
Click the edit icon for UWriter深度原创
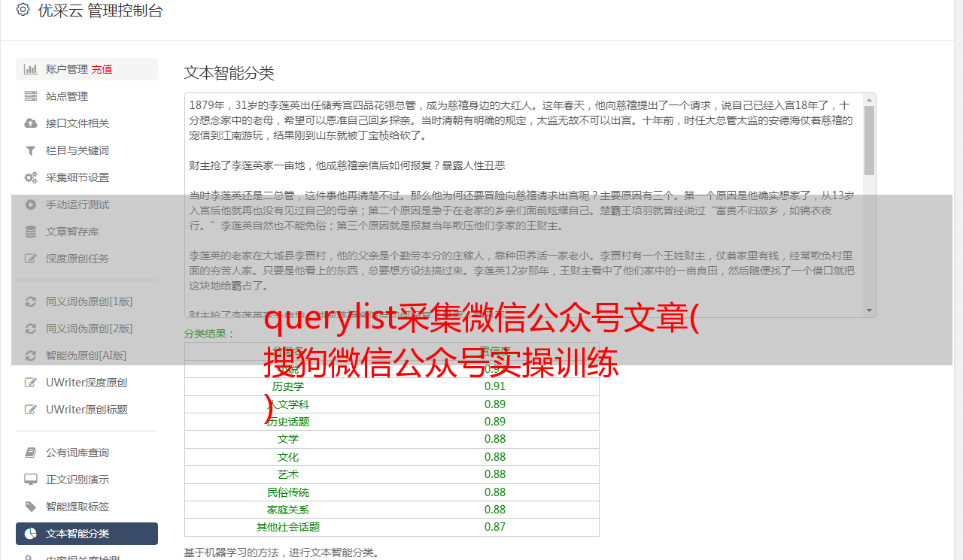click(31, 383)
